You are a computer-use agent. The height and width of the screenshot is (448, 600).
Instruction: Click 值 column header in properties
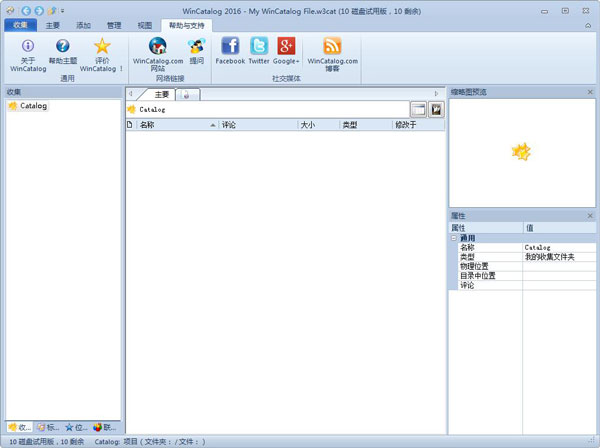559,228
